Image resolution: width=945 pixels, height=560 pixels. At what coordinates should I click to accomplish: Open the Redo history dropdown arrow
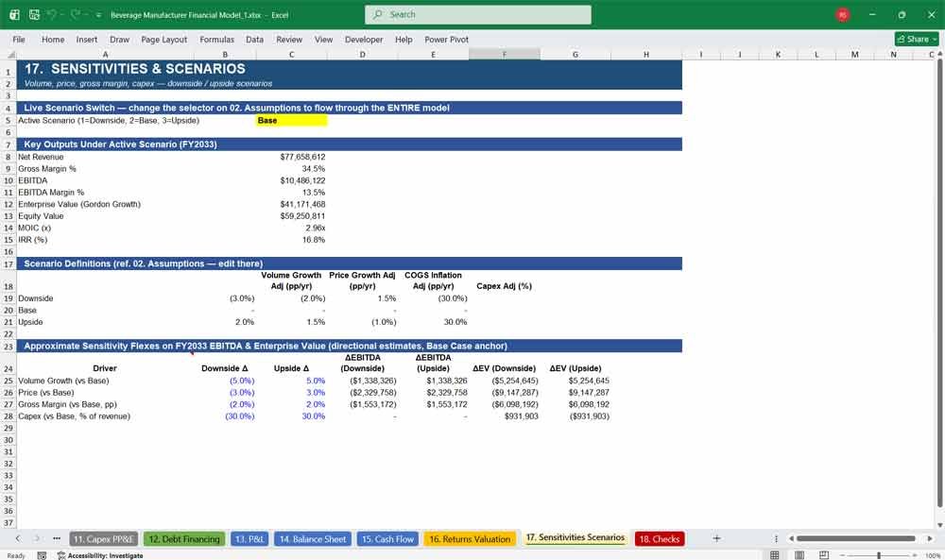point(86,15)
